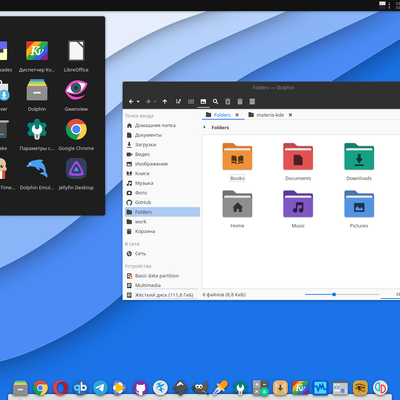Launch Dolphin Emulator from the launcher
This screenshot has height=400, width=400.
(37, 174)
